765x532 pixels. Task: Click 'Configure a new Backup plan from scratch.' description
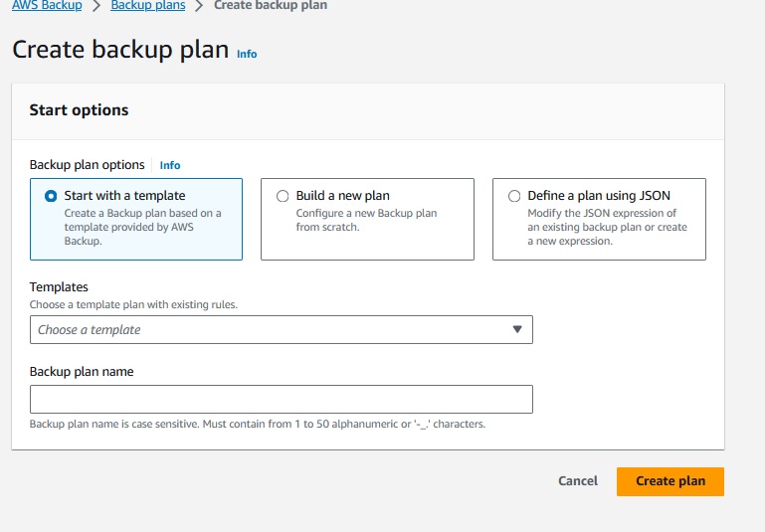(x=366, y=220)
